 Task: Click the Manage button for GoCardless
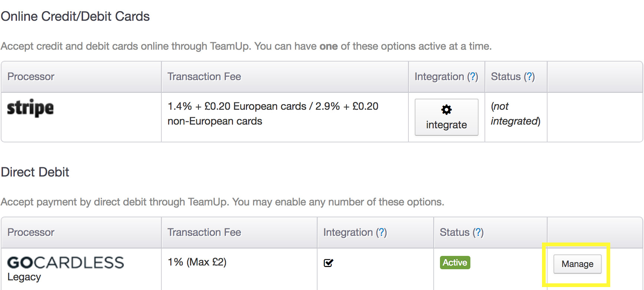point(577,264)
